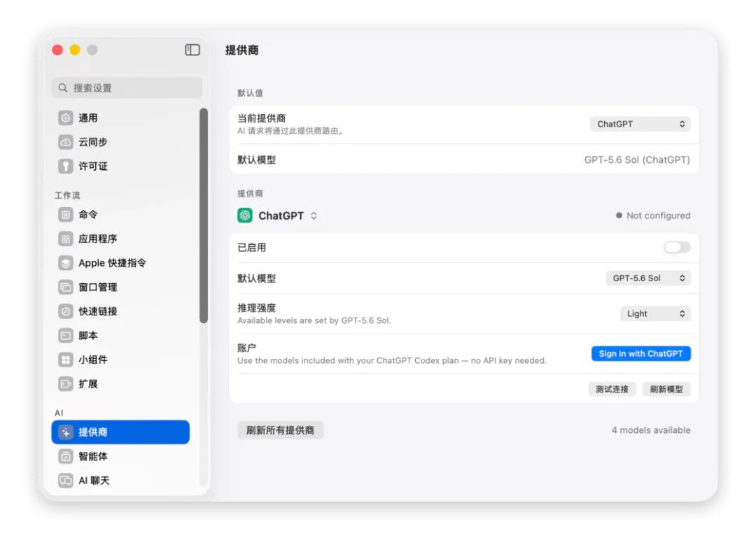Click the 智能体 icon
The height and width of the screenshot is (547, 756).
(66, 456)
